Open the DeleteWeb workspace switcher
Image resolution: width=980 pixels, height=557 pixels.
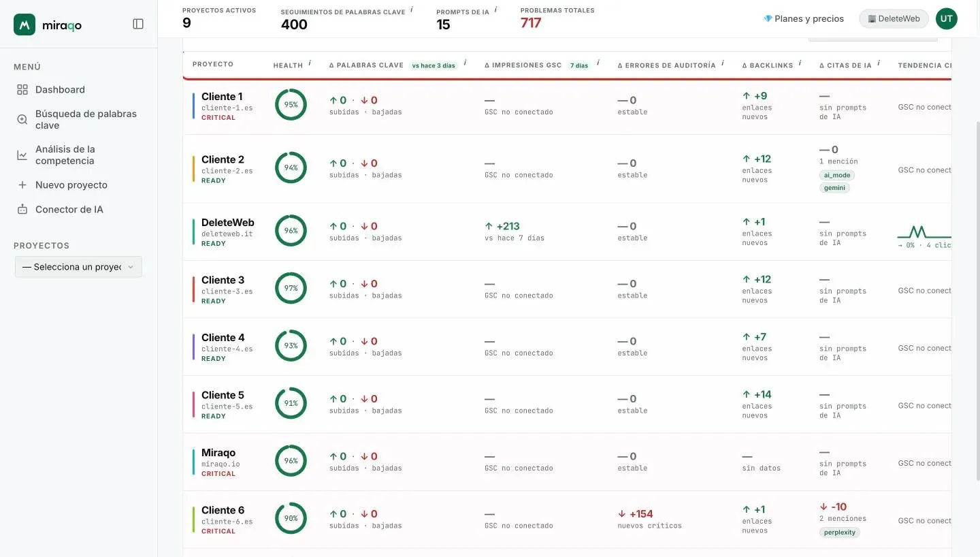[894, 19]
